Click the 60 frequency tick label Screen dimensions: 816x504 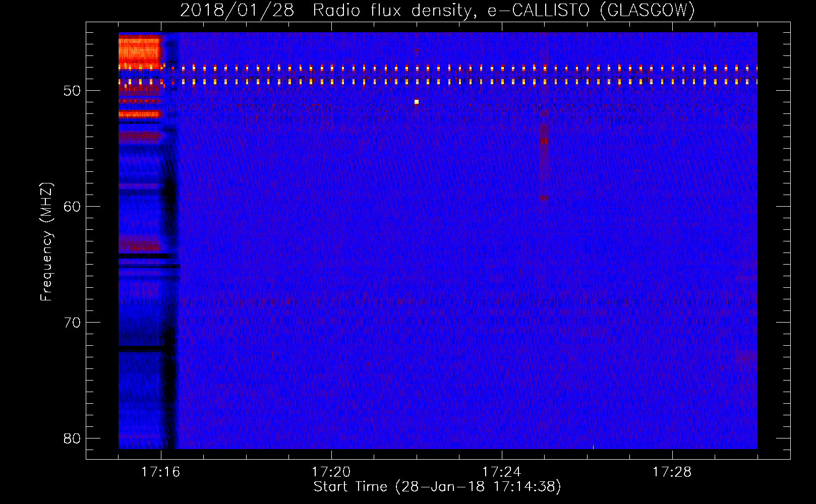point(72,207)
